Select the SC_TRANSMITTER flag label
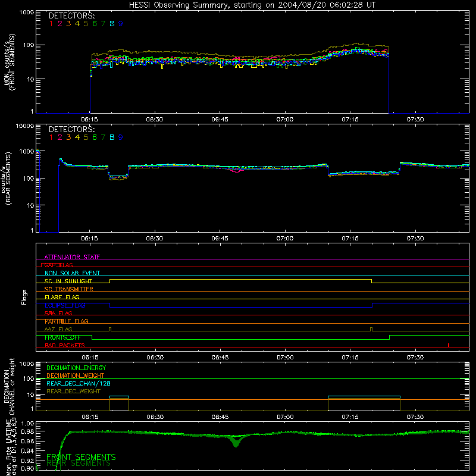476x476 pixels. coord(69,289)
